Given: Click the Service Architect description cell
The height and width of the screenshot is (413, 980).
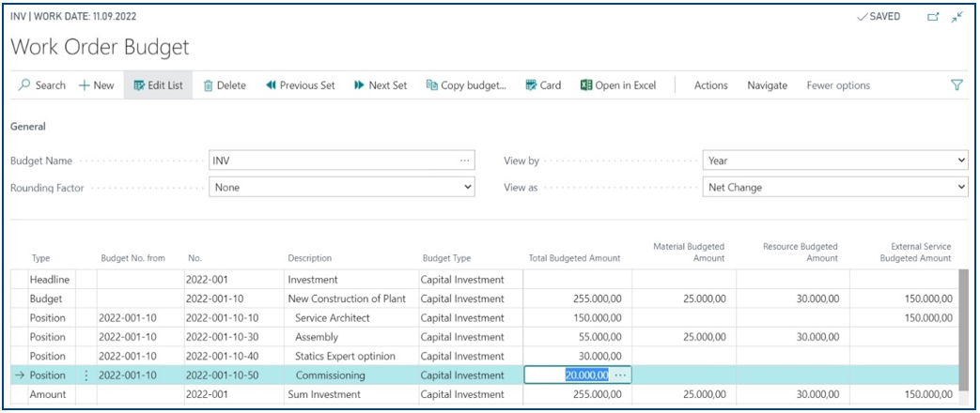Looking at the screenshot, I should coord(351,317).
